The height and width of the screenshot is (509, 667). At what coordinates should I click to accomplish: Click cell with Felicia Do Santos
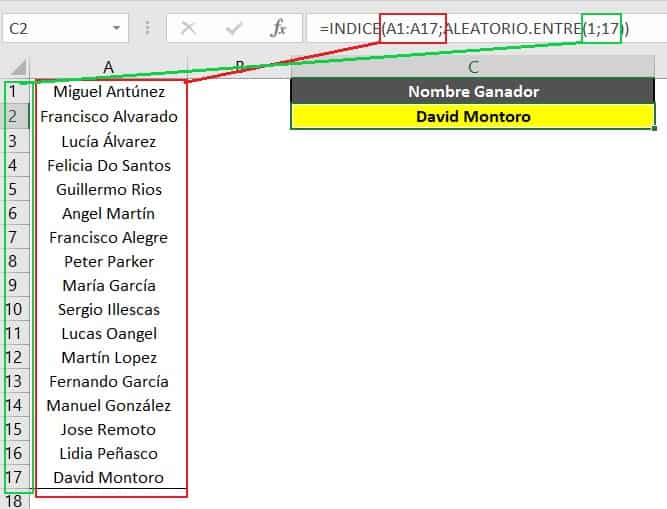[x=109, y=165]
